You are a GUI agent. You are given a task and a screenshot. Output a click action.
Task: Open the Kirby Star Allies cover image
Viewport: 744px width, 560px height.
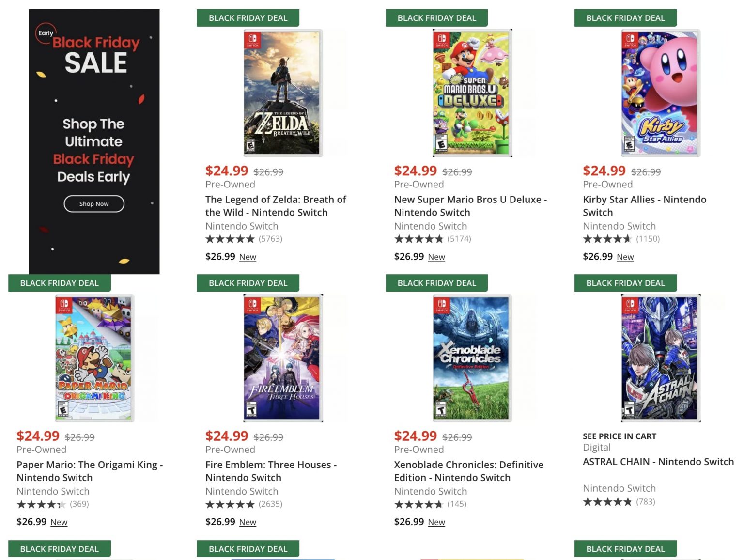pyautogui.click(x=661, y=93)
